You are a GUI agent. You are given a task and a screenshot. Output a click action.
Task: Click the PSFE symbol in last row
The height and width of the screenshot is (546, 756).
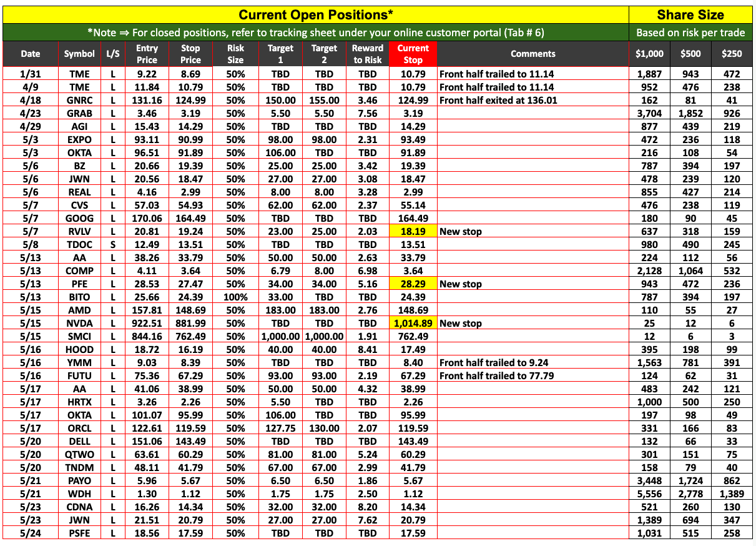[x=79, y=534]
